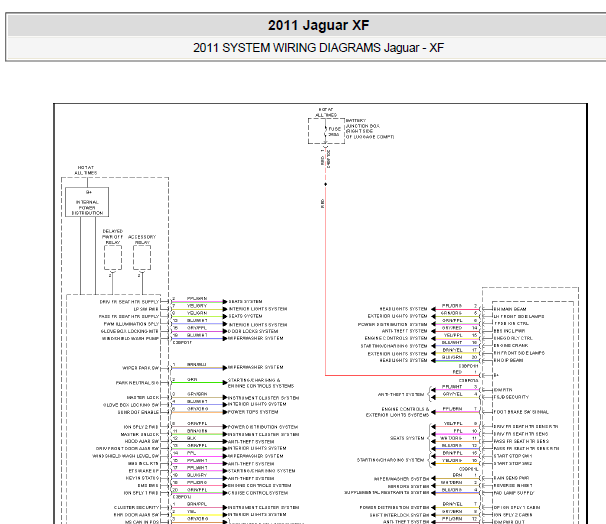The image size is (606, 524).
Task: Click the "GRY/RED" wire label
Action: click(x=452, y=328)
